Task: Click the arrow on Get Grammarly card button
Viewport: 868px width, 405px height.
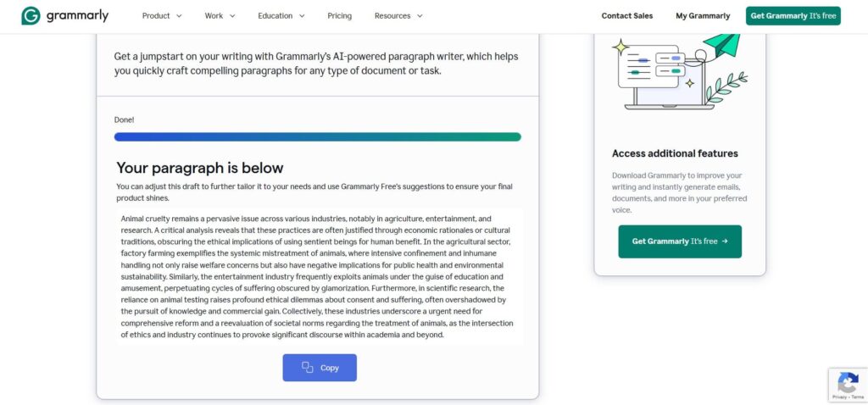Action: coord(725,241)
